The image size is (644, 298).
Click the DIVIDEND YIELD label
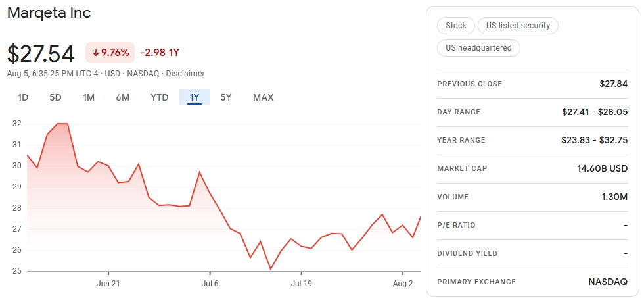point(467,254)
